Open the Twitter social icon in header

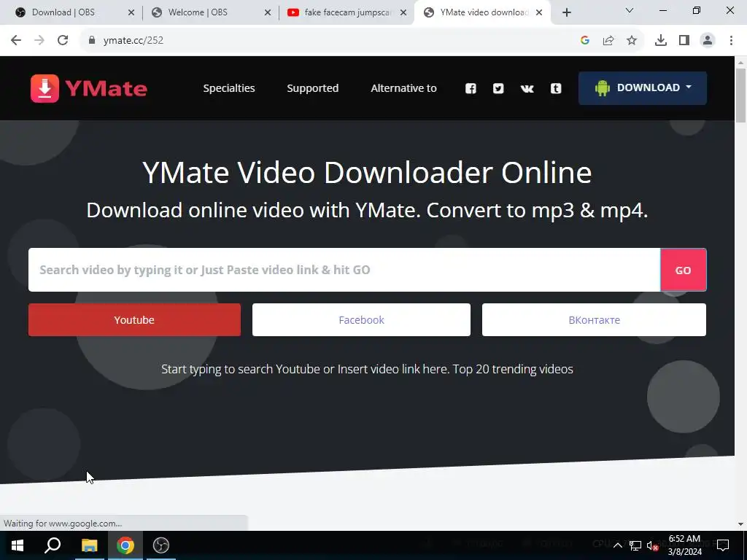[x=498, y=88]
